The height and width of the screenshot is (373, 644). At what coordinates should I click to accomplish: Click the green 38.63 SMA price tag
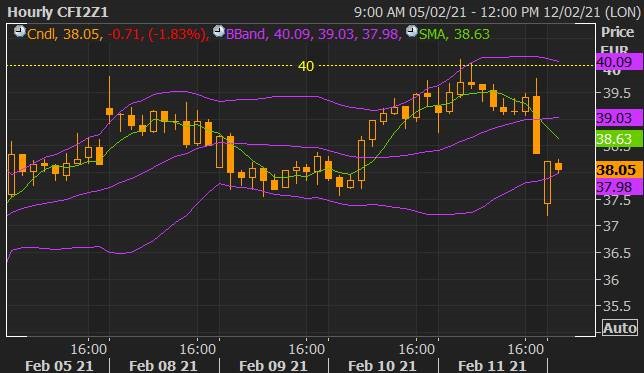click(619, 139)
